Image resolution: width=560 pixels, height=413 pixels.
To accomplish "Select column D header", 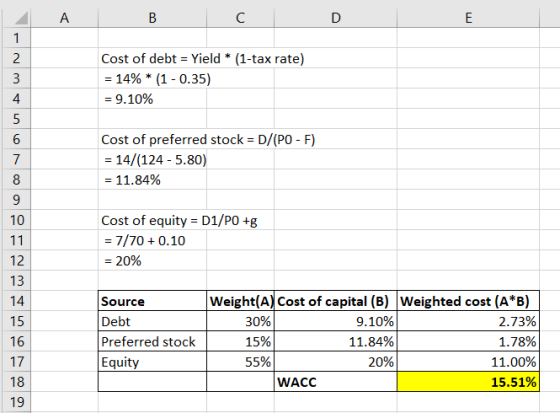I will pos(336,18).
